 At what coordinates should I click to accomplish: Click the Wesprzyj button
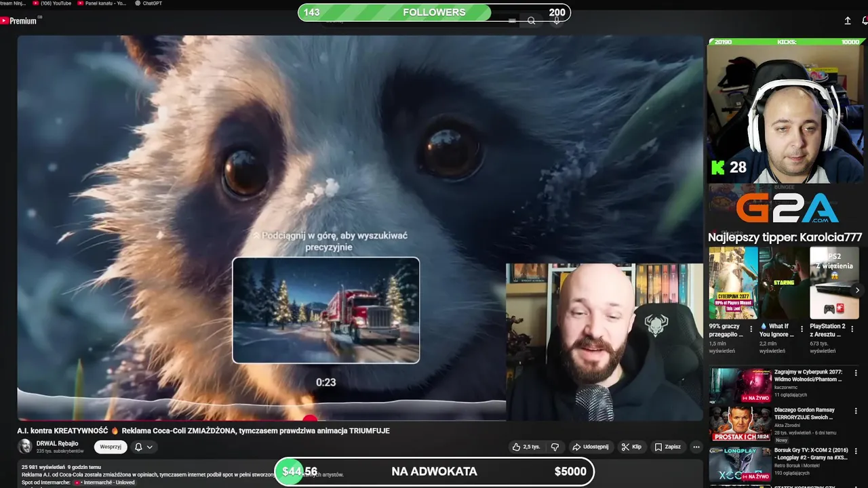[111, 447]
